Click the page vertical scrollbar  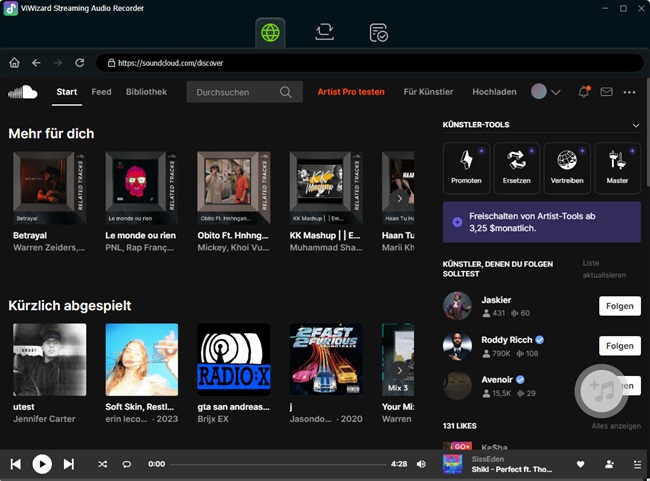click(x=648, y=133)
